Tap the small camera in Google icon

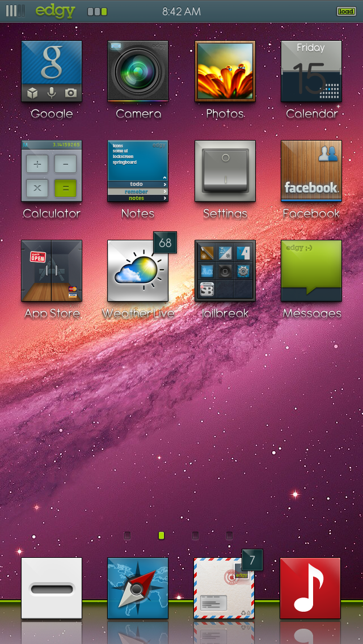pyautogui.click(x=71, y=93)
